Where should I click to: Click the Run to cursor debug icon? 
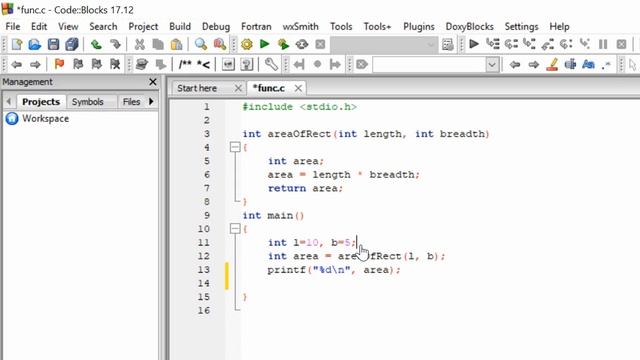493,44
